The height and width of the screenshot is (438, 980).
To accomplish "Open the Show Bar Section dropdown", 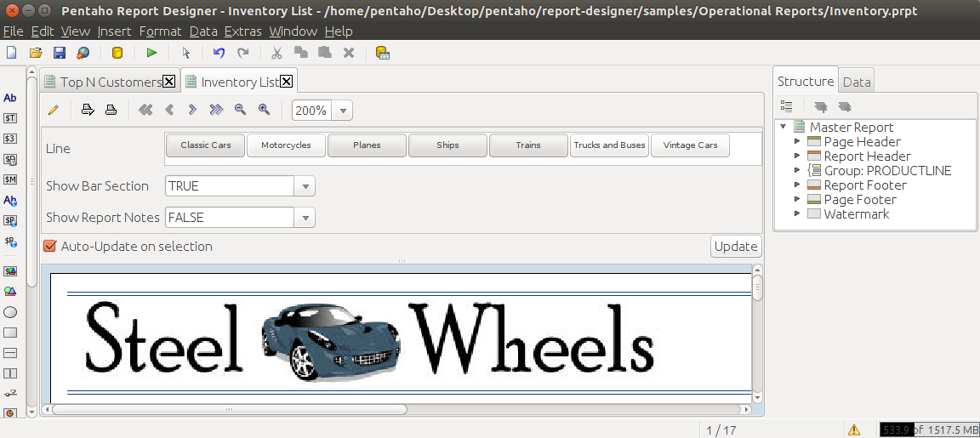I will (305, 186).
